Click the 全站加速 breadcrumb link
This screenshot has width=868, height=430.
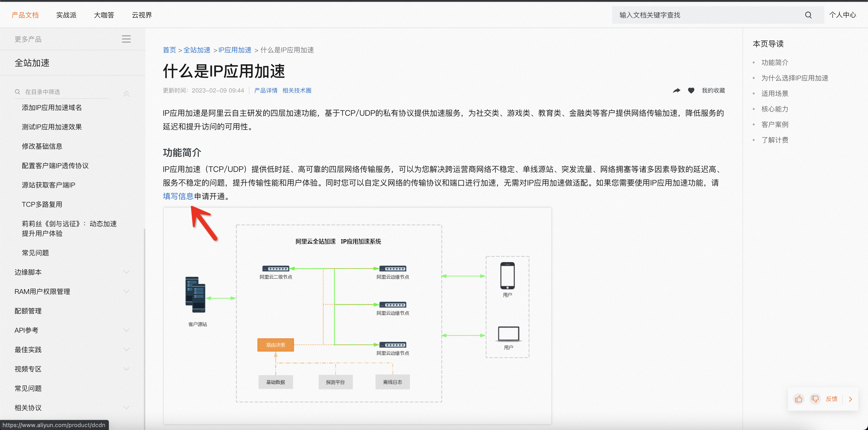coord(197,50)
